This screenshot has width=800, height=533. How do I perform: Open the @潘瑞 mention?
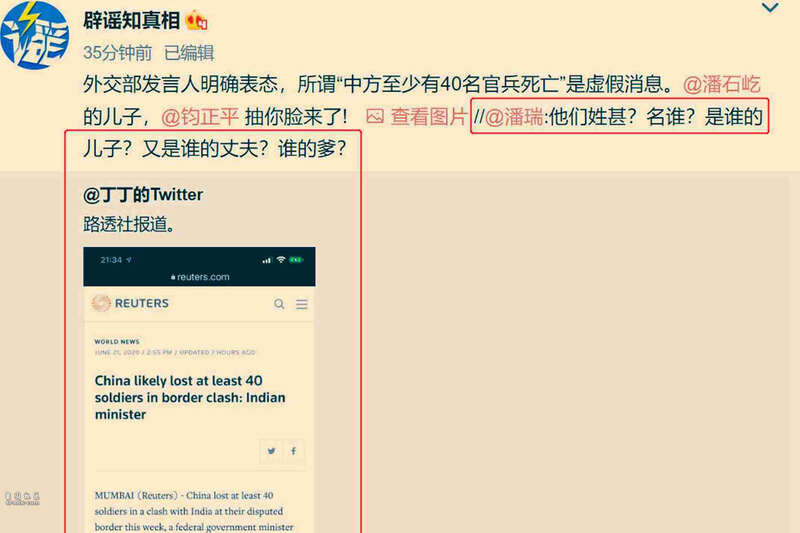click(x=514, y=117)
